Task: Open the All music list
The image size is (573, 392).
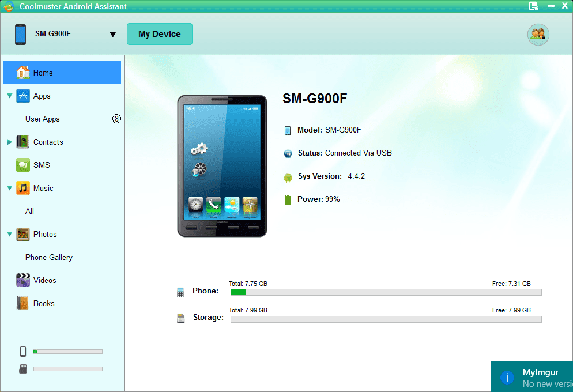Action: [x=29, y=211]
